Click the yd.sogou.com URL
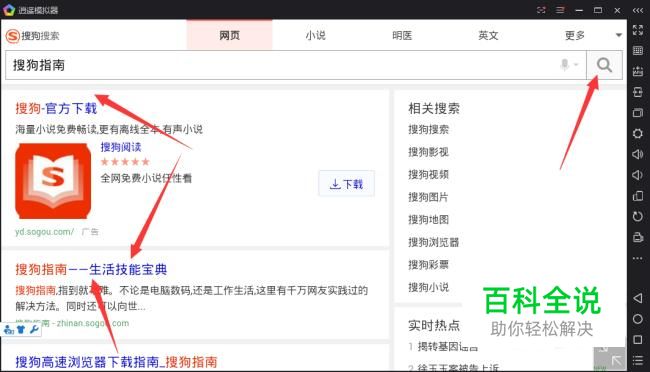 tap(44, 232)
